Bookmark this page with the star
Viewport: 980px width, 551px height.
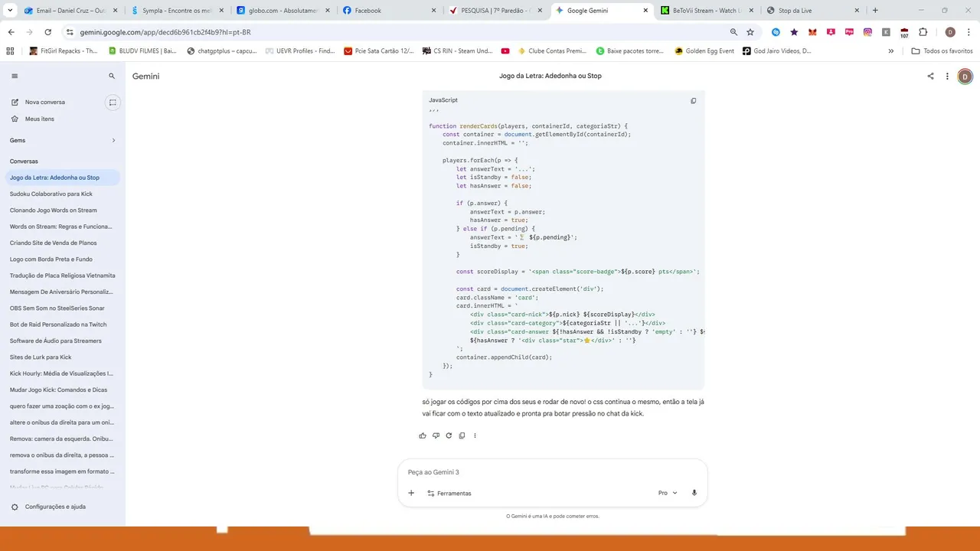[750, 32]
